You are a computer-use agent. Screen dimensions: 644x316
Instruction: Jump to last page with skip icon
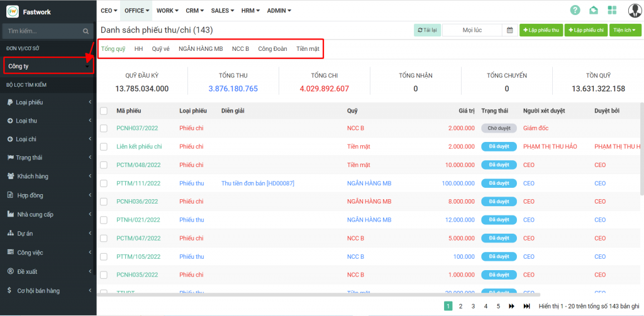(x=523, y=306)
